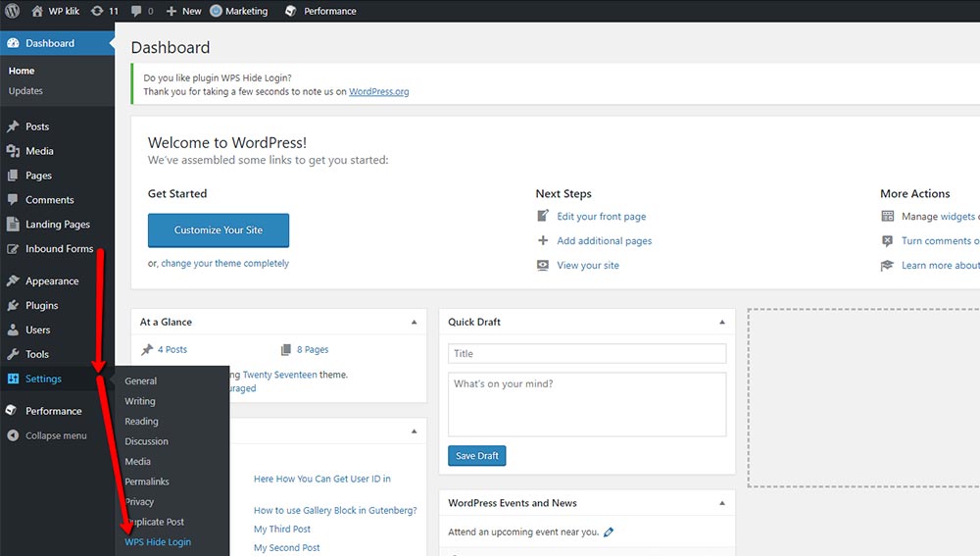Screen dimensions: 980x556
Task: Open the Performance icon in admin bar
Action: point(291,11)
